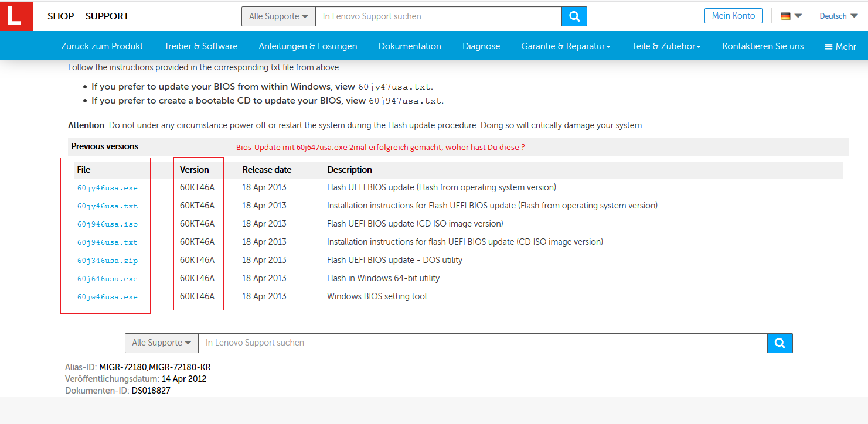Expand the Garantie & Reparatur menu
The width and height of the screenshot is (868, 424).
566,46
